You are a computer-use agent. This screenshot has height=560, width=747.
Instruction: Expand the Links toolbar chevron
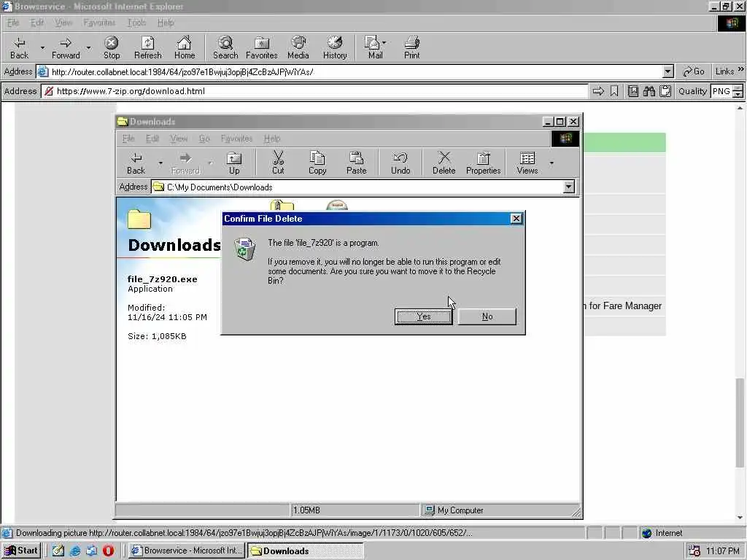coord(741,69)
